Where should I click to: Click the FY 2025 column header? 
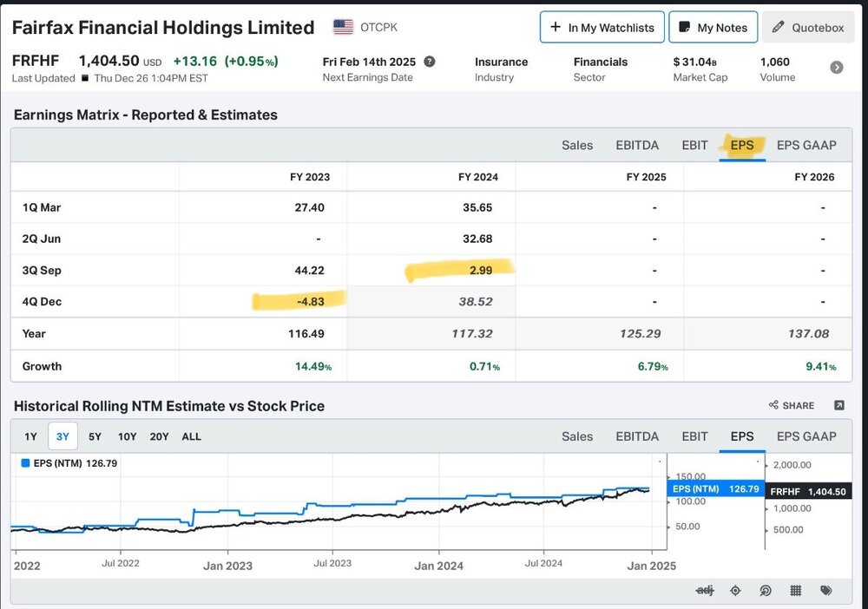[646, 177]
